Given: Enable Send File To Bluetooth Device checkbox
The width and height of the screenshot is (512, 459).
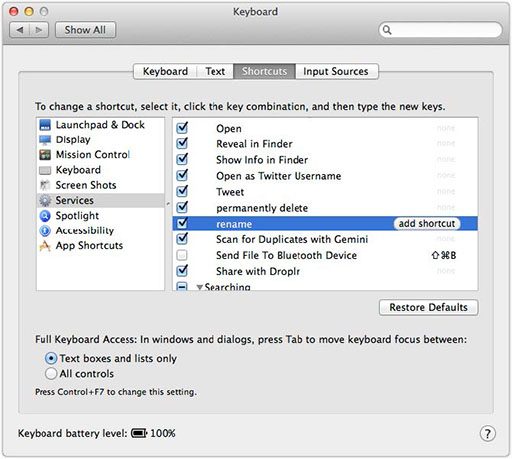Looking at the screenshot, I should (x=182, y=255).
